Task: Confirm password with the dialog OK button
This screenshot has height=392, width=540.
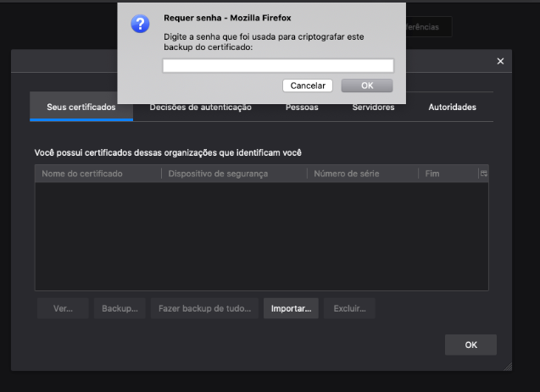Action: click(x=366, y=86)
